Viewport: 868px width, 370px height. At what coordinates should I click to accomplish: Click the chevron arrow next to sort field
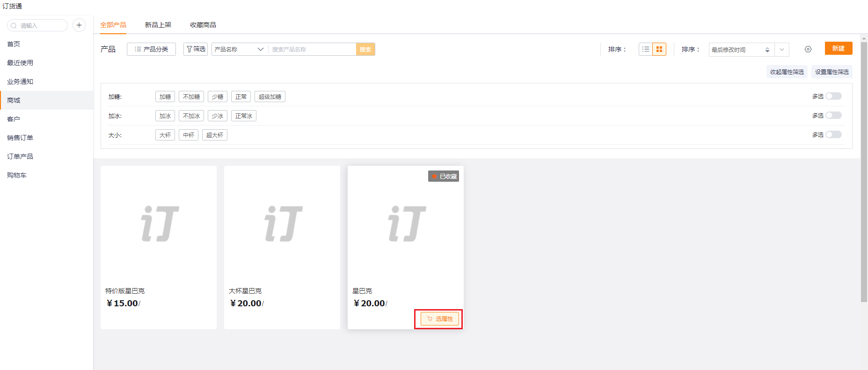tap(782, 50)
